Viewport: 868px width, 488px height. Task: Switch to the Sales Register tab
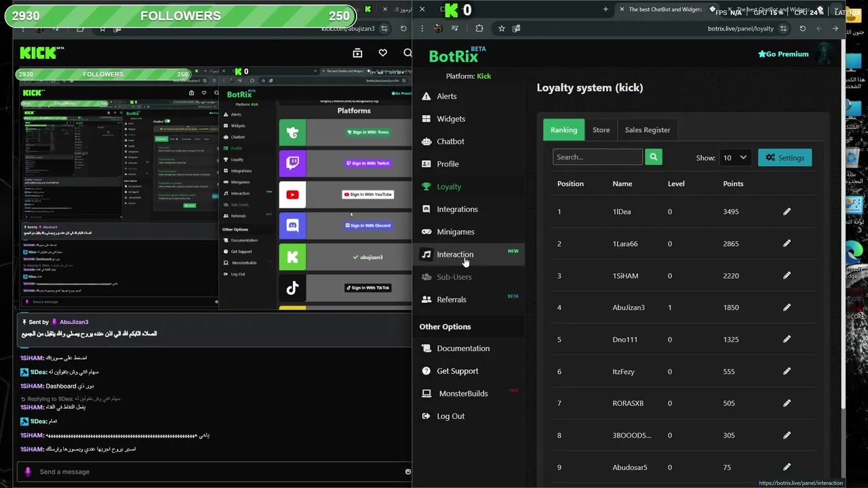pyautogui.click(x=648, y=129)
